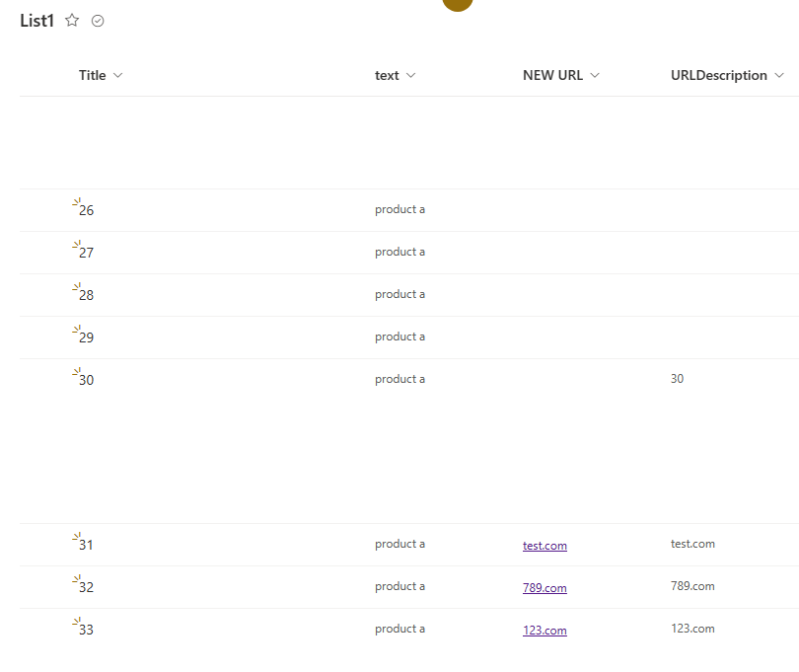Select item titled 29

pos(86,337)
